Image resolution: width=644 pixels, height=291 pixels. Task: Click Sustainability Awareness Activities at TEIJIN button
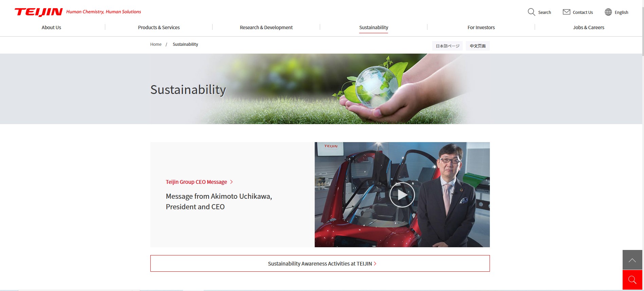pyautogui.click(x=320, y=264)
